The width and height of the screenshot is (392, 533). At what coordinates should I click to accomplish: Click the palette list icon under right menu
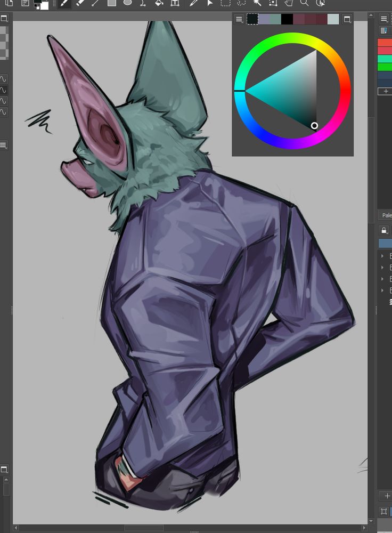click(x=384, y=30)
